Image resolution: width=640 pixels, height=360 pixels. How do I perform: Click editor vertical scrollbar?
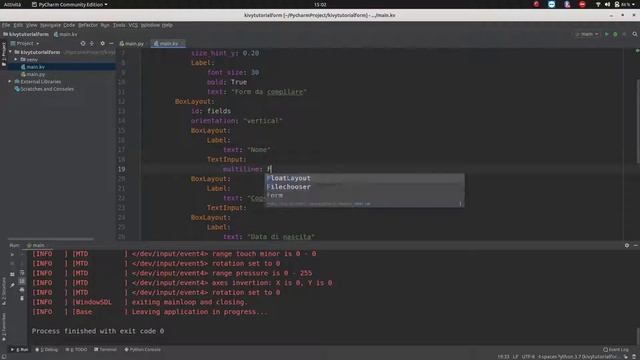pyautogui.click(x=638, y=122)
